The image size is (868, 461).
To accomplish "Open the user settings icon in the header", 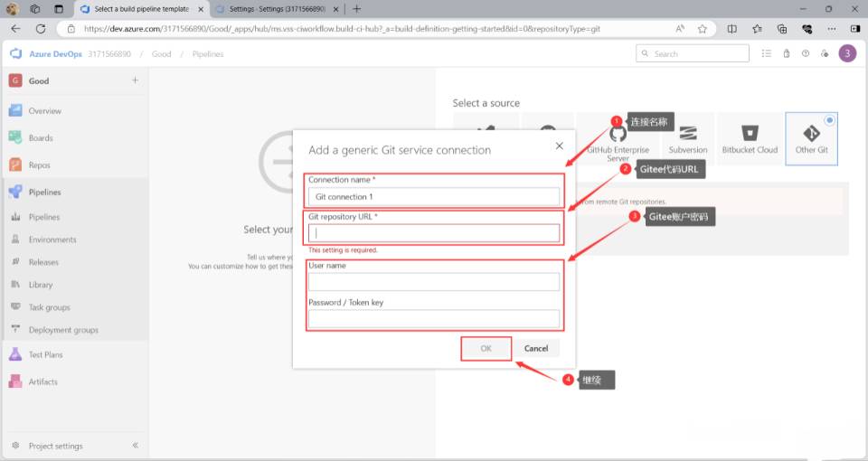I will [825, 53].
